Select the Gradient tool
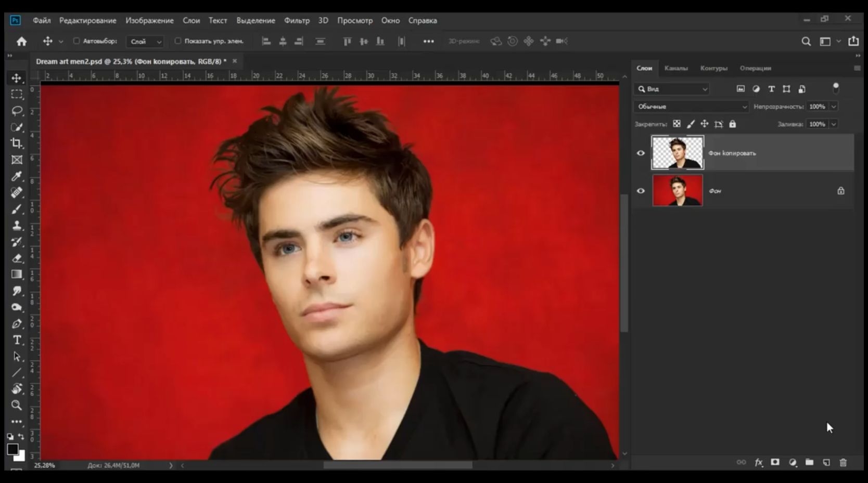Screen dimensions: 868x483 (17, 275)
